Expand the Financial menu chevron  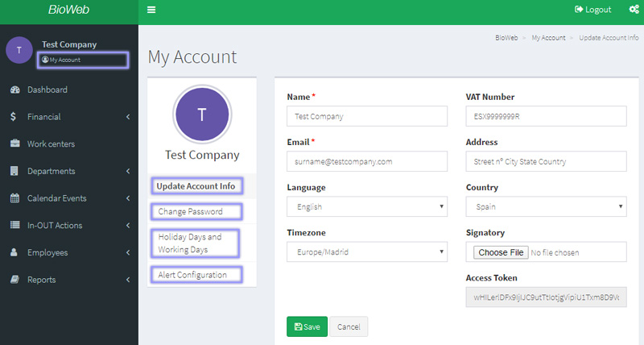coord(128,117)
